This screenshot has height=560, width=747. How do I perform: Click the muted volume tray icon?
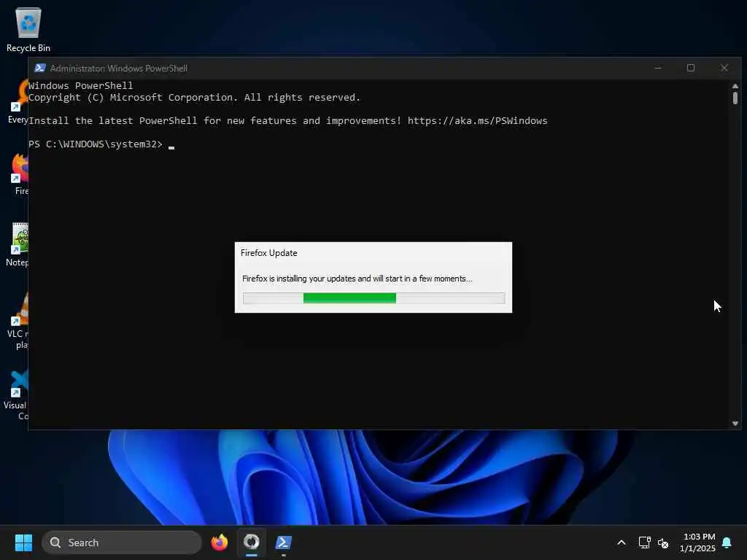click(x=662, y=542)
